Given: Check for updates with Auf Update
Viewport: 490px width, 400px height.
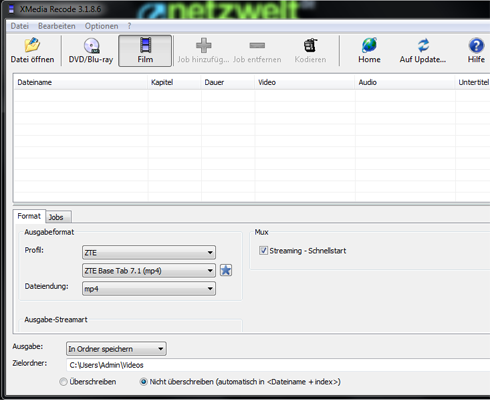Looking at the screenshot, I should (x=423, y=51).
